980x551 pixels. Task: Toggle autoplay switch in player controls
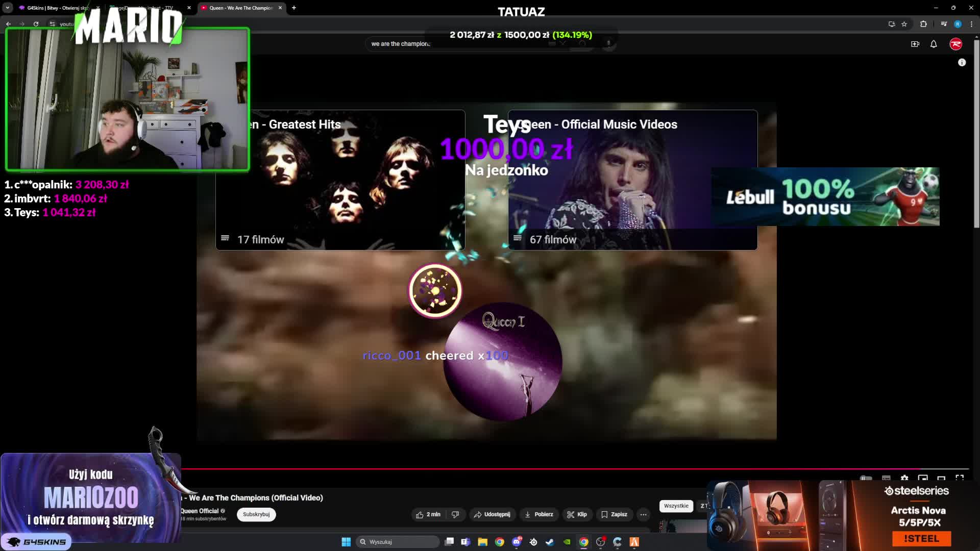[866, 478]
